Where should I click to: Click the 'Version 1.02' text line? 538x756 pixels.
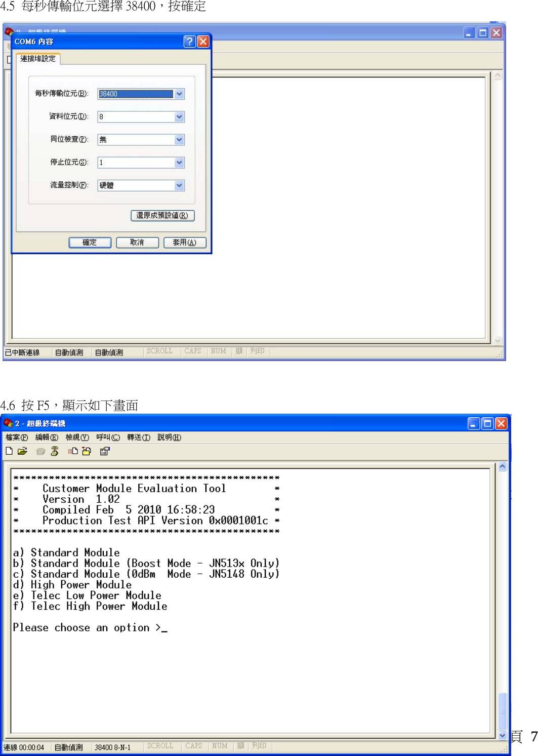(81, 499)
